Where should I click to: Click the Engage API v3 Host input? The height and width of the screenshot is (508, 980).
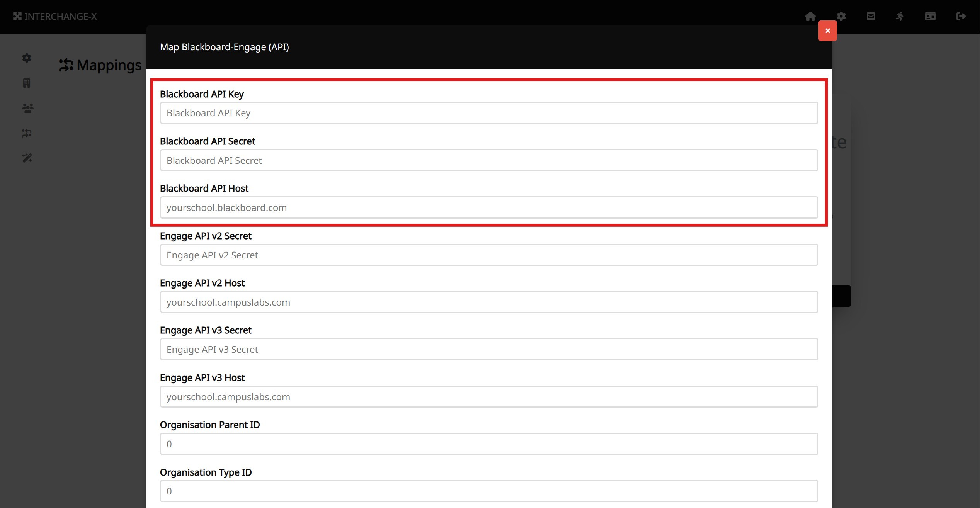tap(489, 397)
